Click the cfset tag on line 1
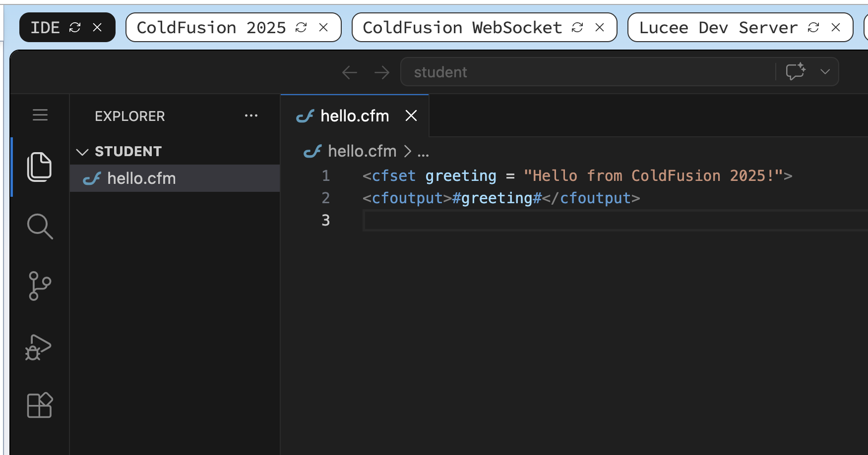 (393, 176)
